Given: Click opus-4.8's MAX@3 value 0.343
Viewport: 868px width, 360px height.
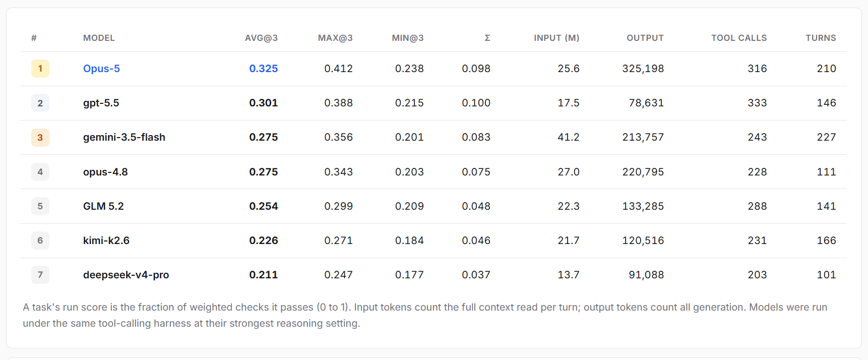Looking at the screenshot, I should coord(339,172).
